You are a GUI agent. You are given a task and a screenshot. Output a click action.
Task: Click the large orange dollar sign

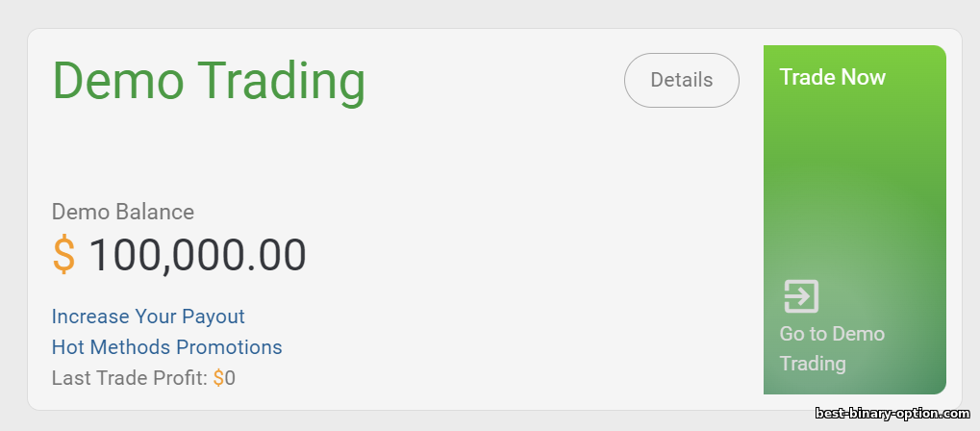[x=63, y=256]
